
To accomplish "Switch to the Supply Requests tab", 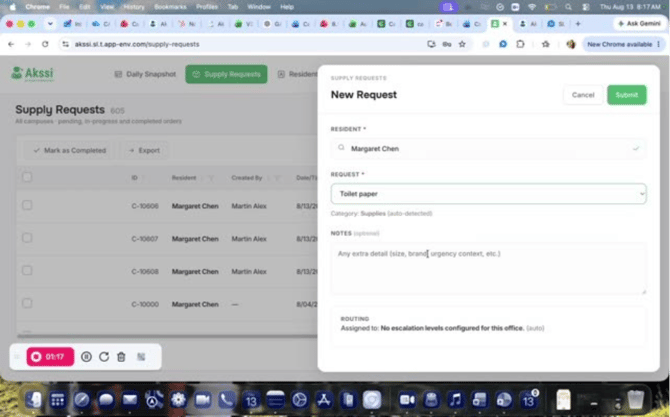I will pos(226,74).
